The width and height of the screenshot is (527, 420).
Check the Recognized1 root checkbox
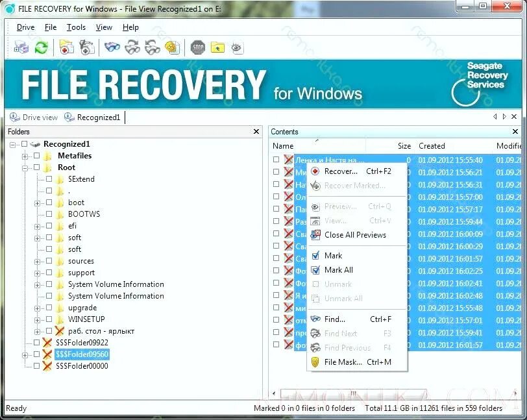24,144
